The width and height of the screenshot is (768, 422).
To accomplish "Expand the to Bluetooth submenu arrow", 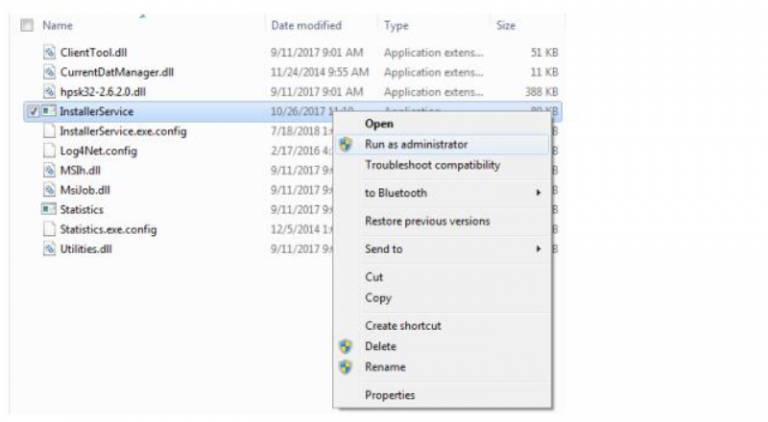I will click(538, 193).
